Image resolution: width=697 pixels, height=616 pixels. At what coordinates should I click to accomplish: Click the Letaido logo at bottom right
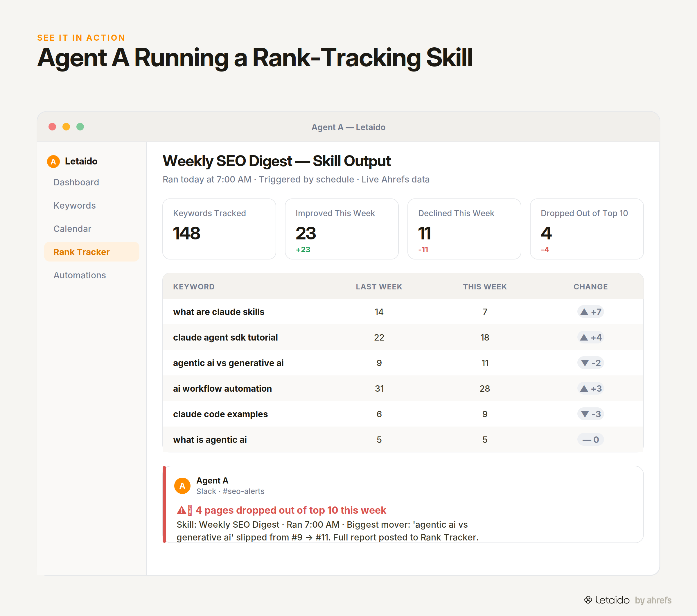coord(607,600)
